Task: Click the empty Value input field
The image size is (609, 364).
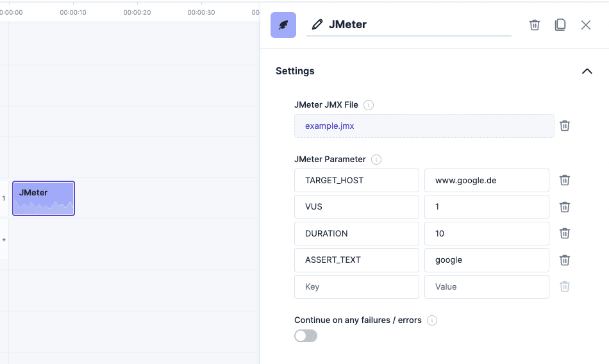Action: click(x=487, y=286)
